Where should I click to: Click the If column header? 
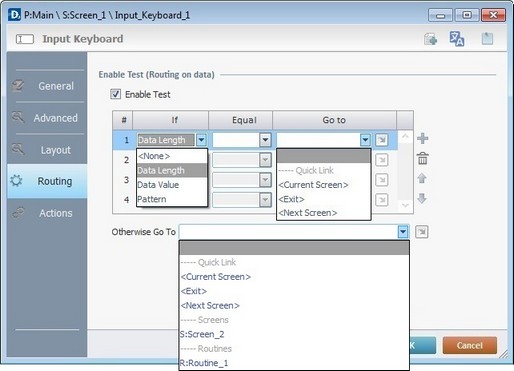(171, 120)
